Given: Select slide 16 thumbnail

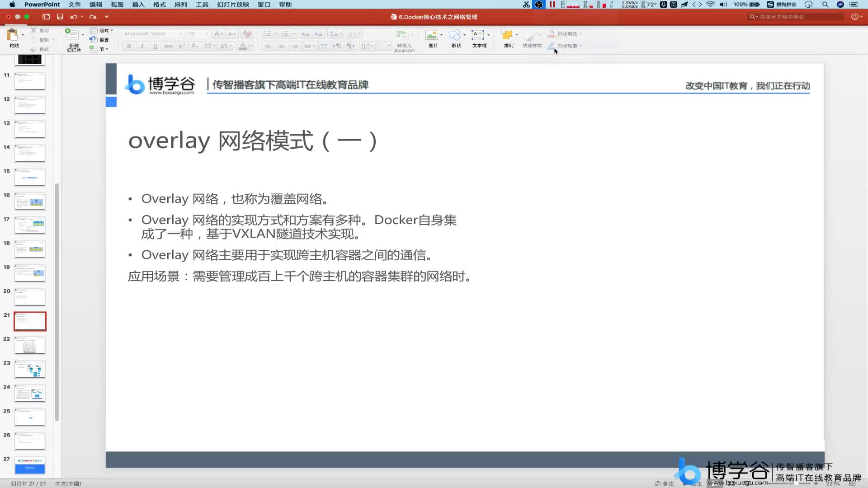Looking at the screenshot, I should point(30,202).
